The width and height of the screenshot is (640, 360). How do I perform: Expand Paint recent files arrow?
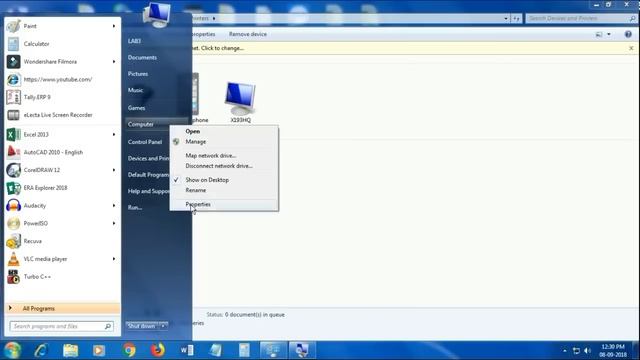[x=114, y=26]
